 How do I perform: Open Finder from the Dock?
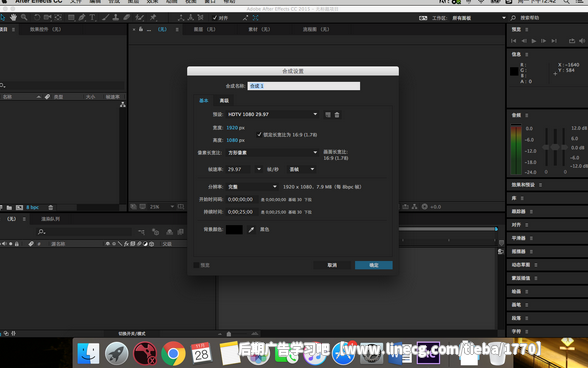[x=88, y=354]
